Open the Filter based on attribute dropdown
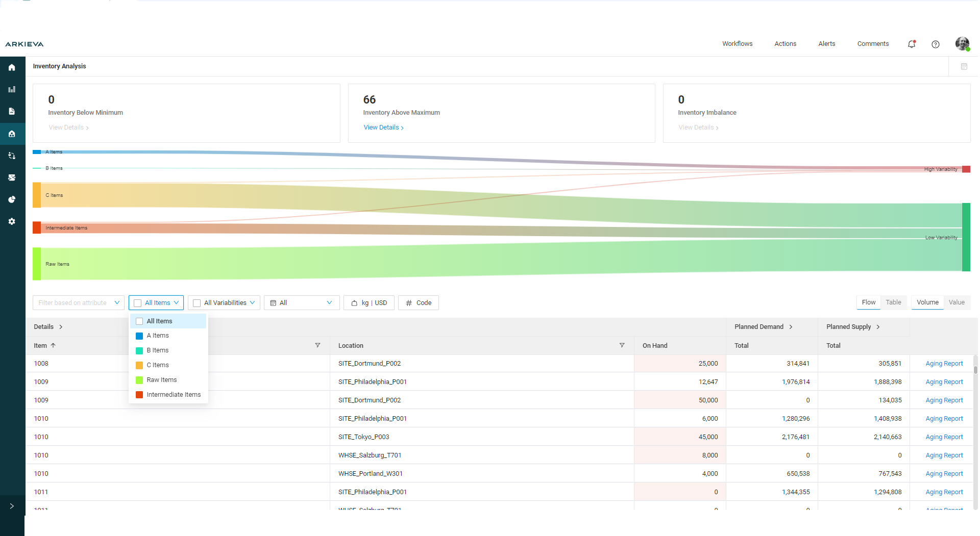Screen dimensions: 980x536 click(79, 303)
